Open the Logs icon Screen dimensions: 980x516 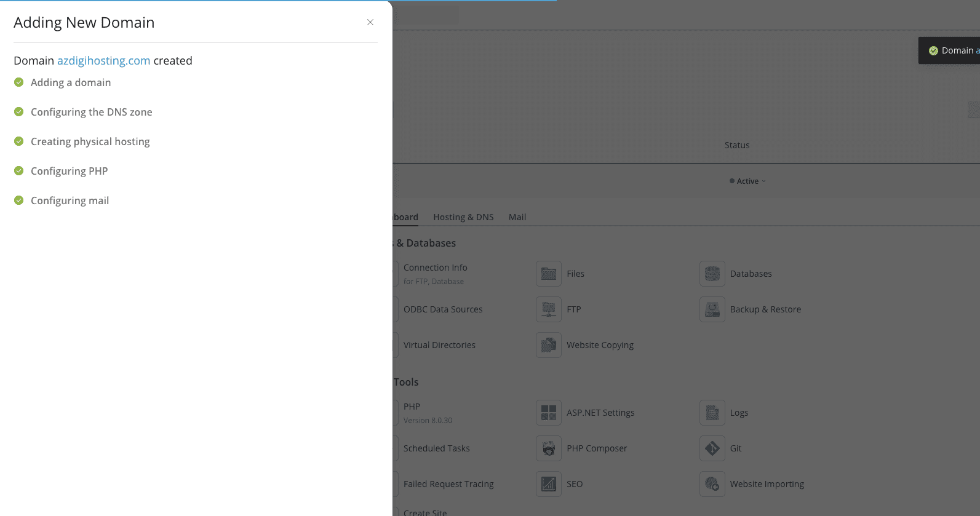tap(712, 413)
